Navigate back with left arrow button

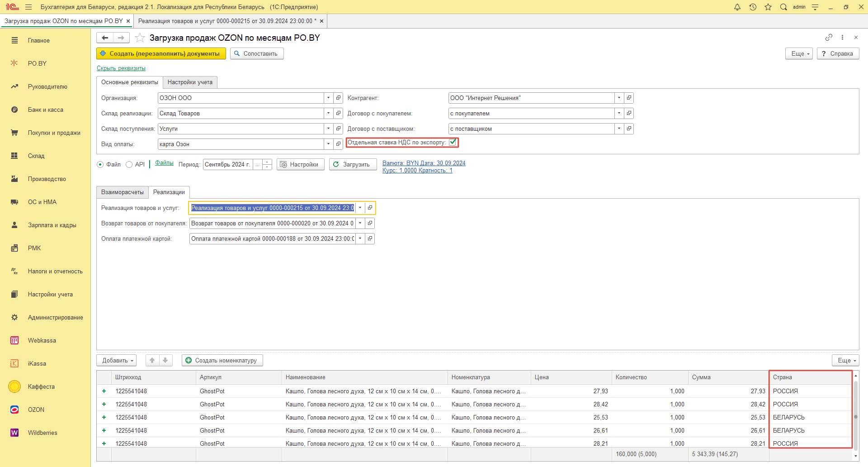click(105, 38)
